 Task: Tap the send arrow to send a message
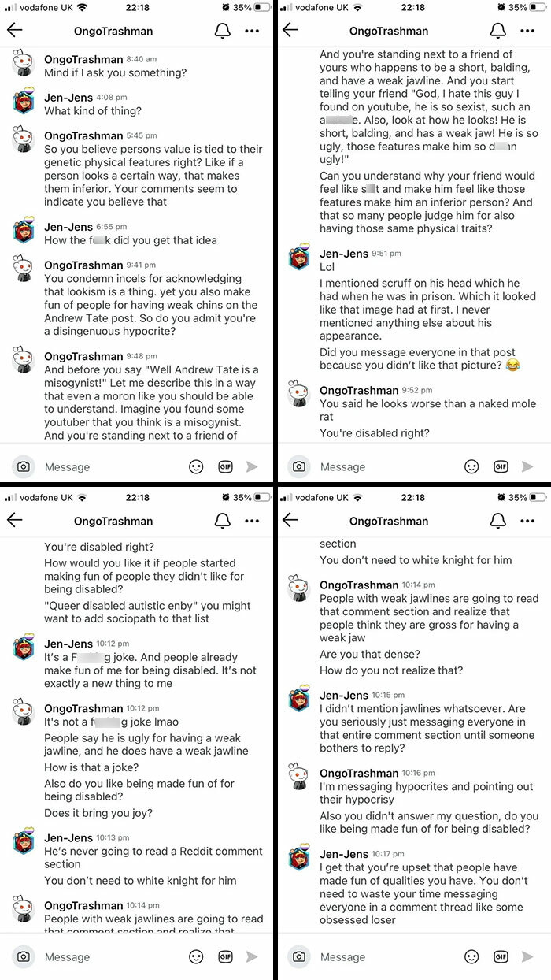pos(252,466)
